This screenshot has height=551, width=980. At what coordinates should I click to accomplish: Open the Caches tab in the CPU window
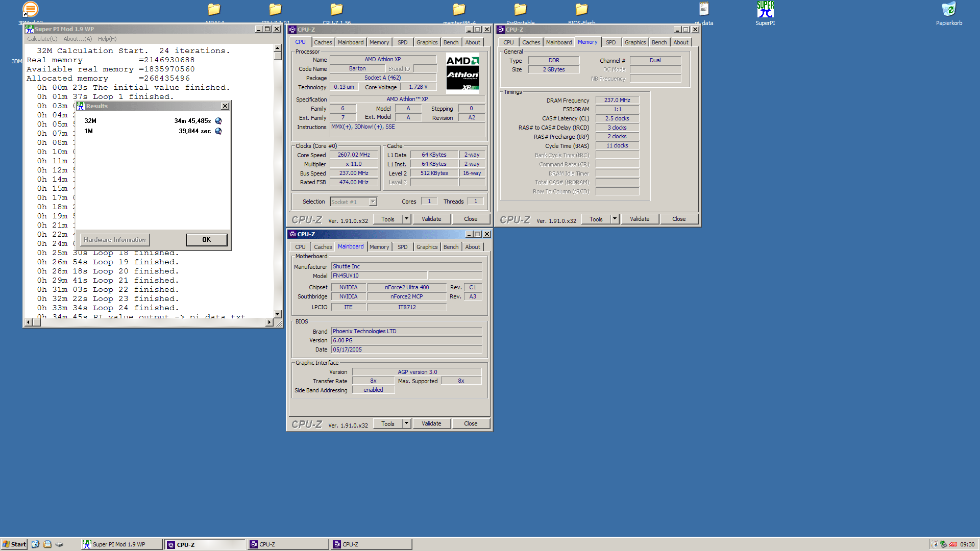click(323, 42)
